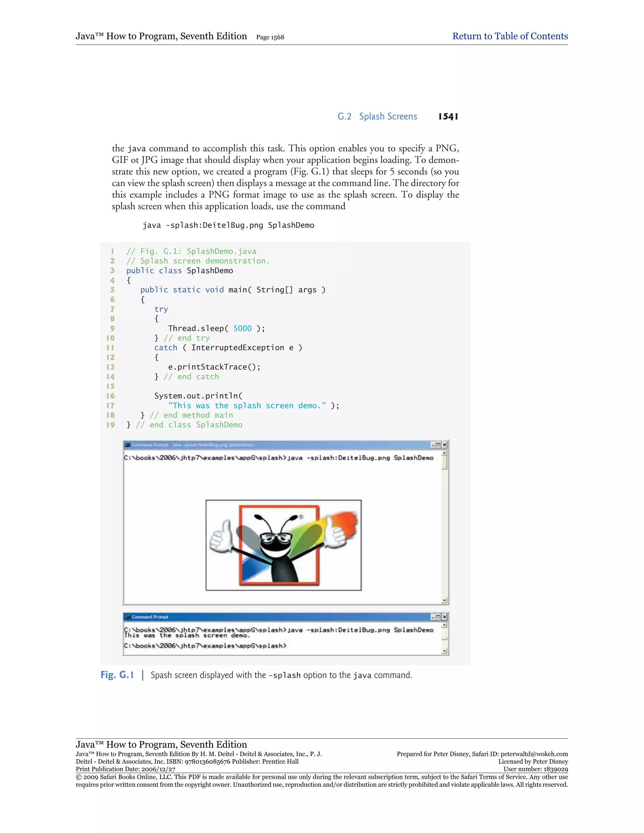Minimize the lower Command Prompt window
This screenshot has width=644, height=833.
[x=433, y=617]
